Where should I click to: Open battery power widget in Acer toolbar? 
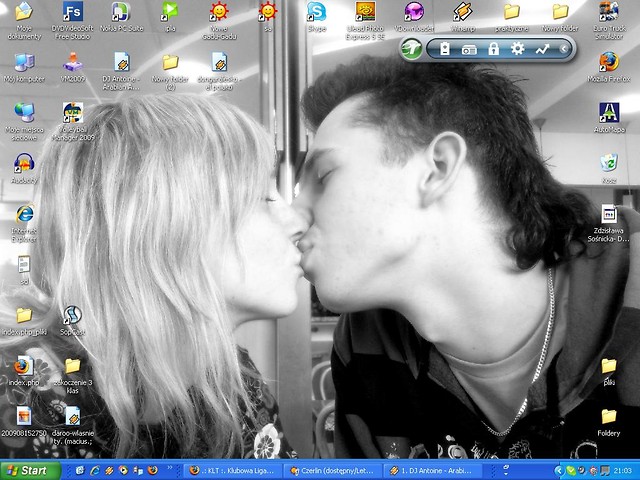(x=444, y=49)
